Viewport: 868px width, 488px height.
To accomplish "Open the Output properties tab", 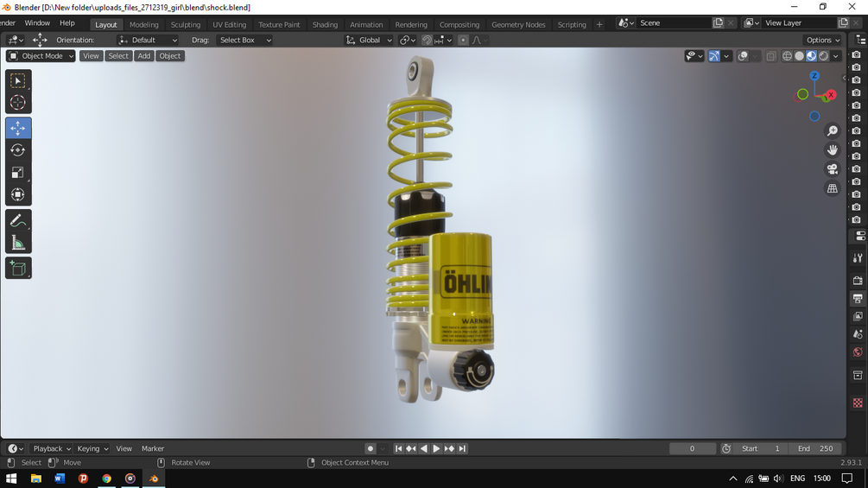I will (x=858, y=299).
